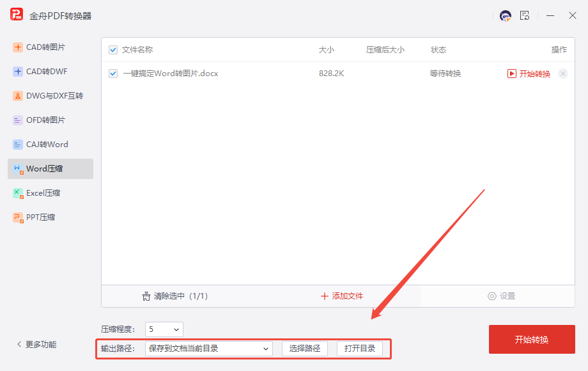
Task: Click the plus icon beside 添加文件
Action: pyautogui.click(x=325, y=296)
